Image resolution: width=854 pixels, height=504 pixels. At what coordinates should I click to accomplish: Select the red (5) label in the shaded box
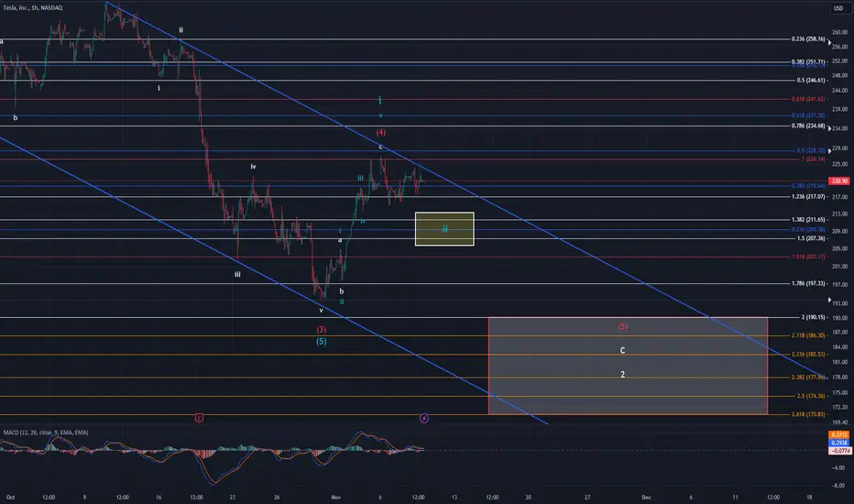(x=622, y=326)
